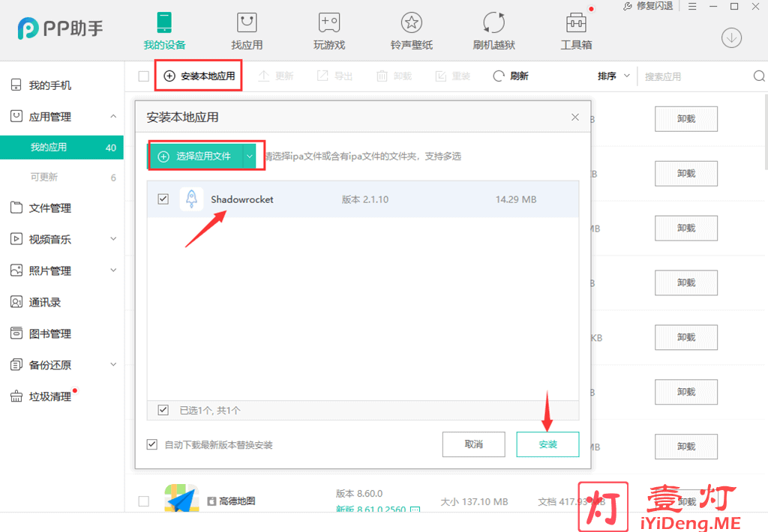Tick the 高德地图 row checkbox
Screen dimensions: 768x532
[143, 501]
